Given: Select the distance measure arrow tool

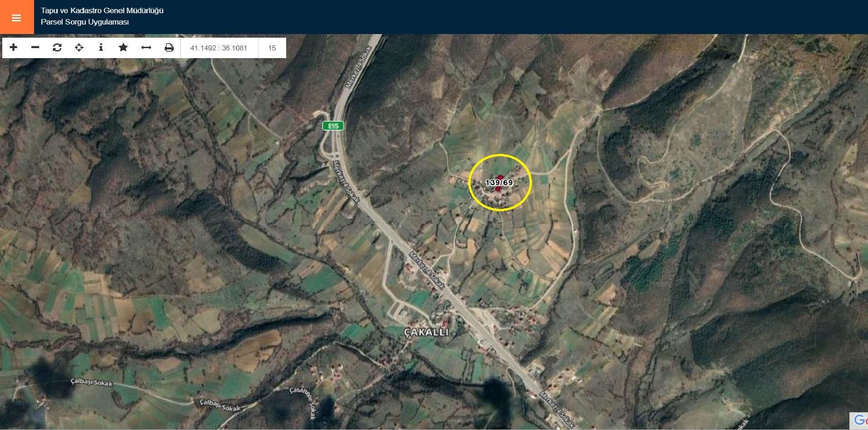Looking at the screenshot, I should pos(146,48).
